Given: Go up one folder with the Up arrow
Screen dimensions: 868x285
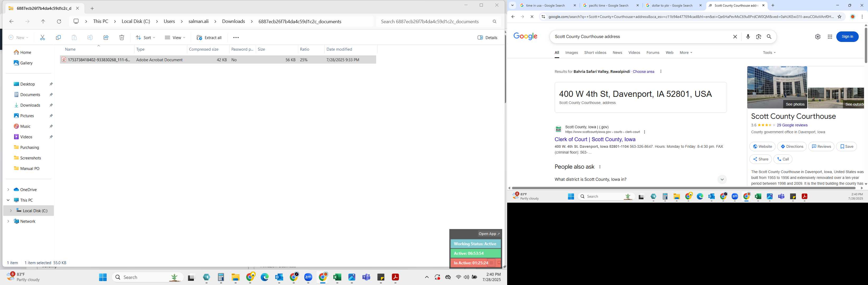Looking at the screenshot, I should click(43, 22).
